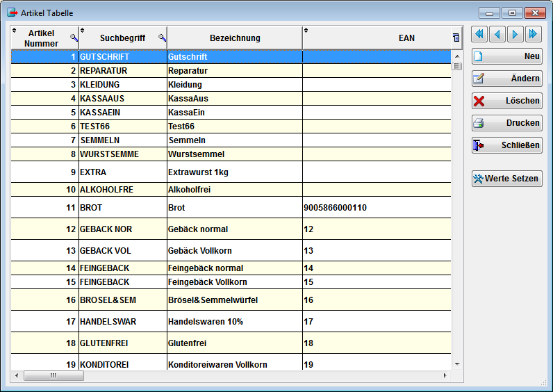
Task: Click the Extrawurst 1kg cell
Action: pos(235,172)
